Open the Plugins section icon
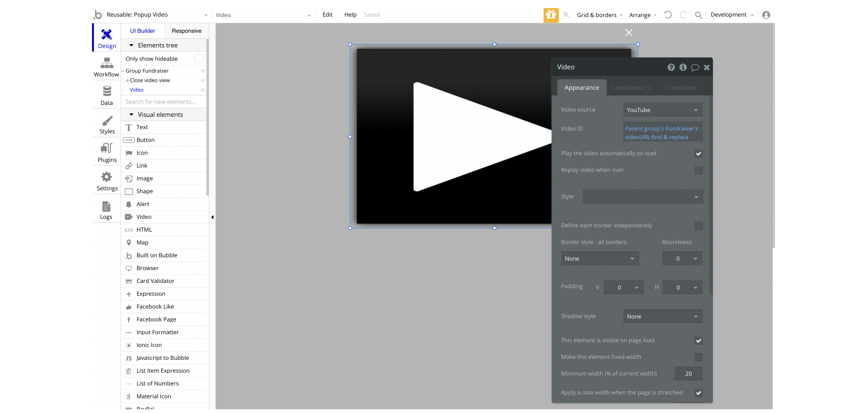 pos(107,152)
